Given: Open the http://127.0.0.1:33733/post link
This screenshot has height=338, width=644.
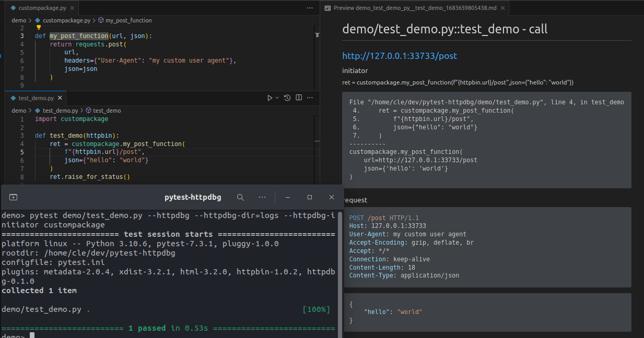Looking at the screenshot, I should click(x=400, y=56).
